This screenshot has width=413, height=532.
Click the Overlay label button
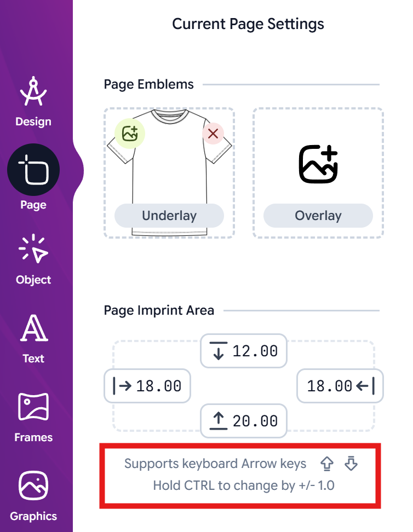click(318, 216)
